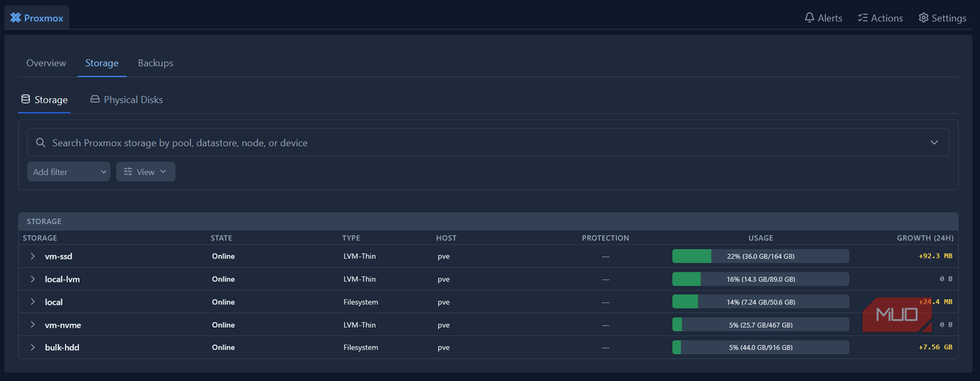Expand the vm-ssd storage row
The height and width of the screenshot is (381, 980).
pyautogui.click(x=32, y=256)
